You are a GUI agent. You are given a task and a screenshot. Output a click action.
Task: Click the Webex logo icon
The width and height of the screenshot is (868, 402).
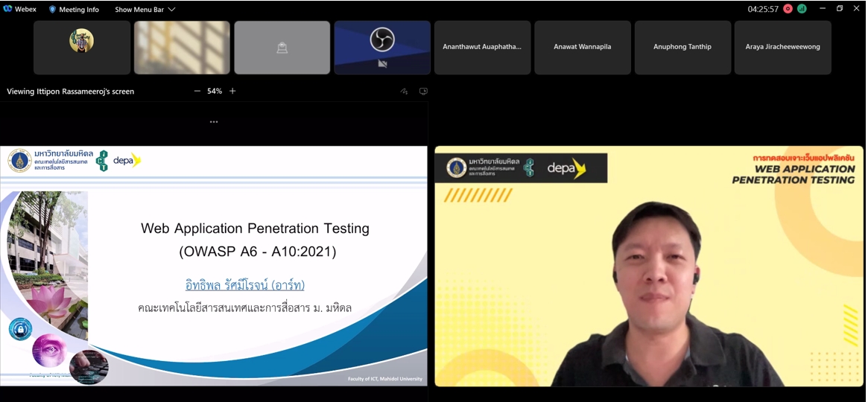7,10
